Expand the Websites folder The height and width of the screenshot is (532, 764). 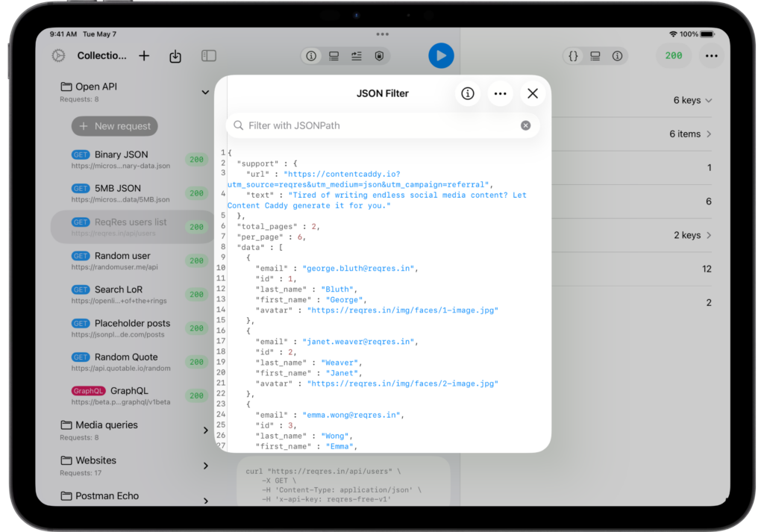click(x=205, y=466)
